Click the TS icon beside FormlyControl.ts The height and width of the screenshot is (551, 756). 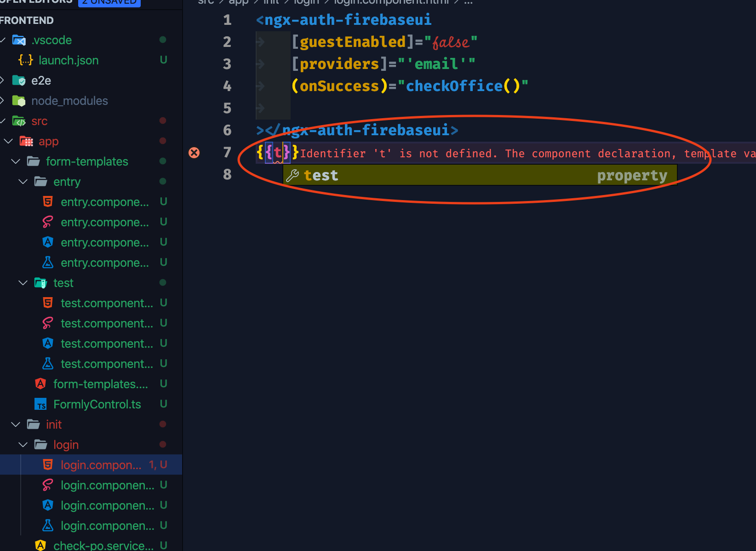click(x=40, y=404)
